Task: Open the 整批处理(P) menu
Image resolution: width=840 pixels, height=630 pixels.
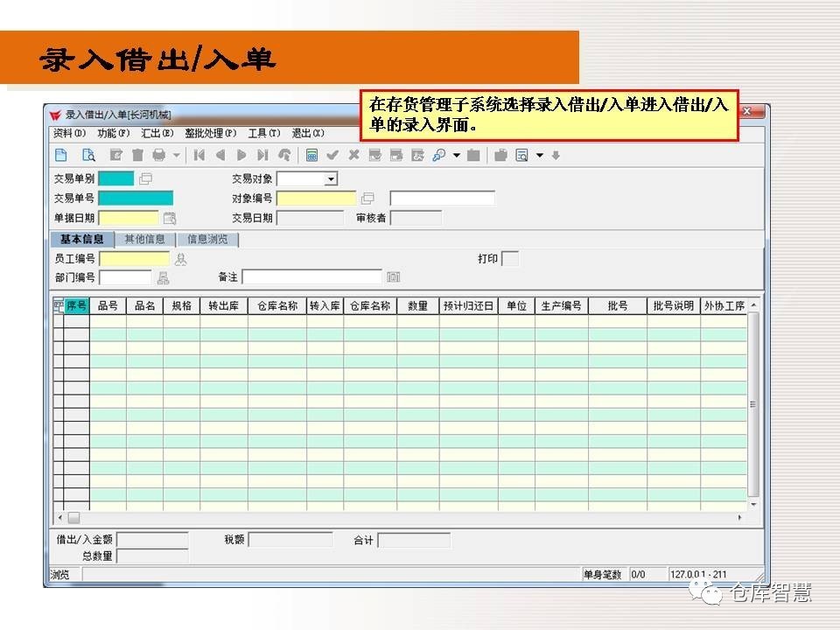Action: pos(210,133)
